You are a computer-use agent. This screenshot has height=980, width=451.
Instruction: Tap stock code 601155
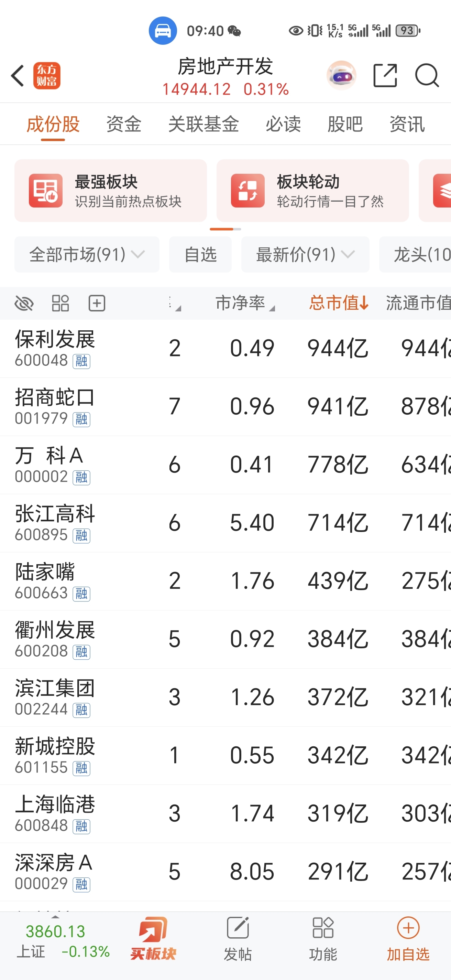pos(41,768)
